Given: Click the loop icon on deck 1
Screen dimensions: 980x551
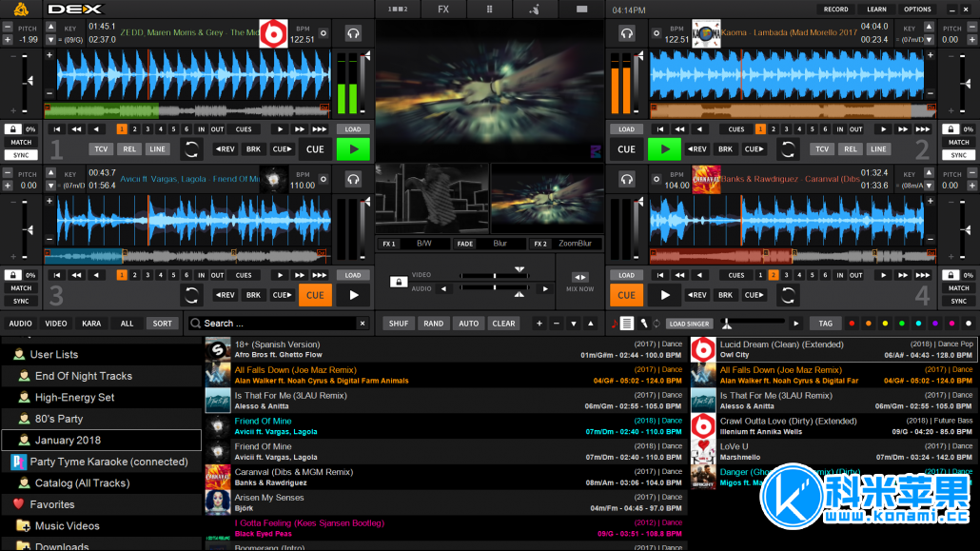Looking at the screenshot, I should (191, 148).
